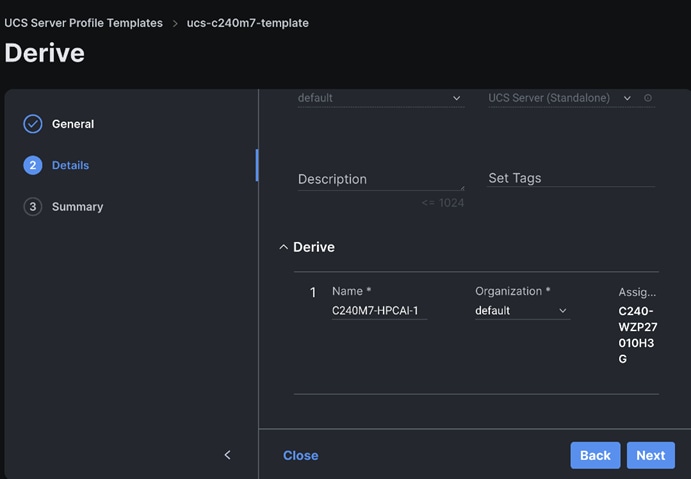Click the Close link
Viewport: 691px width, 479px height.
tap(301, 455)
